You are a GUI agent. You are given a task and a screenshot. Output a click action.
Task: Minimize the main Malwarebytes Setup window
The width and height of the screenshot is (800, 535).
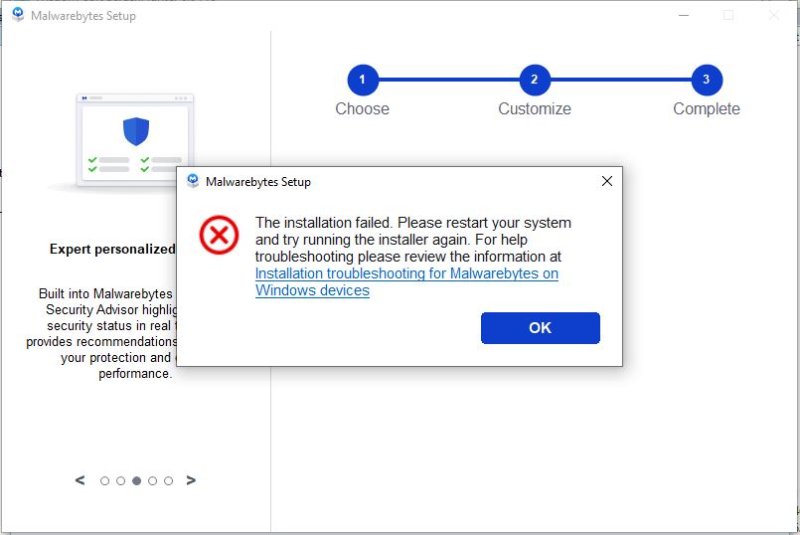[x=684, y=15]
